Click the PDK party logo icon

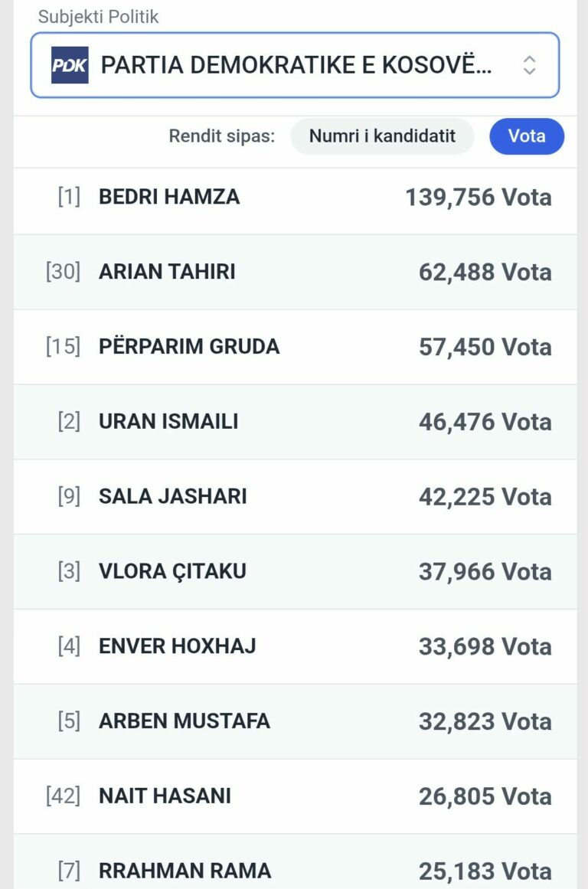(x=70, y=65)
